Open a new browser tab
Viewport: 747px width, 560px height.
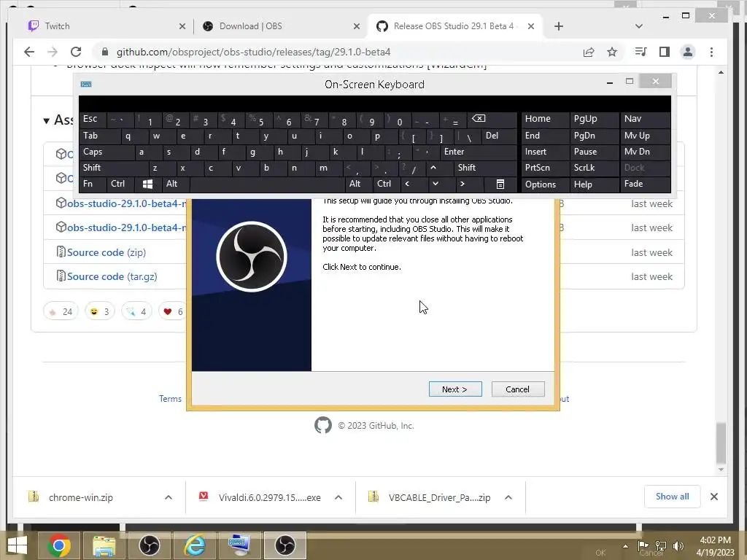(559, 26)
